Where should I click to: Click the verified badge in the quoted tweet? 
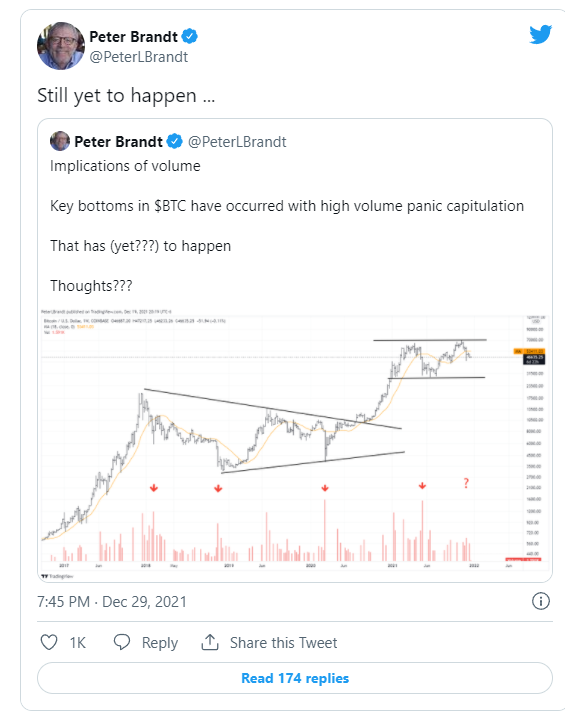[x=174, y=141]
